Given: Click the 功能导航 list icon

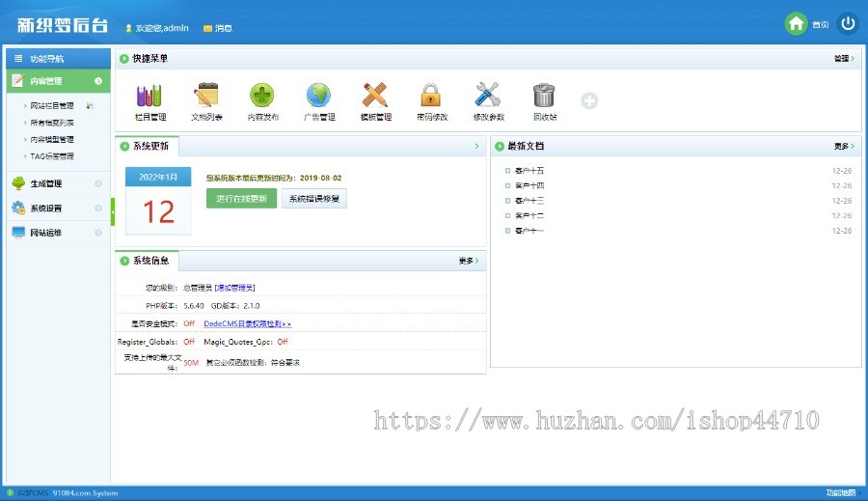Looking at the screenshot, I should (x=18, y=58).
